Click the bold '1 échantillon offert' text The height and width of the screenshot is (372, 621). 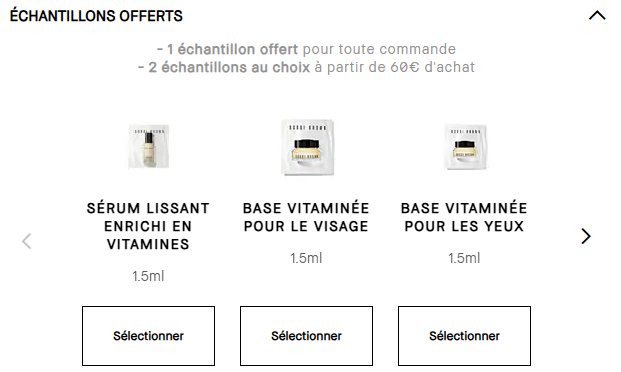pyautogui.click(x=232, y=49)
